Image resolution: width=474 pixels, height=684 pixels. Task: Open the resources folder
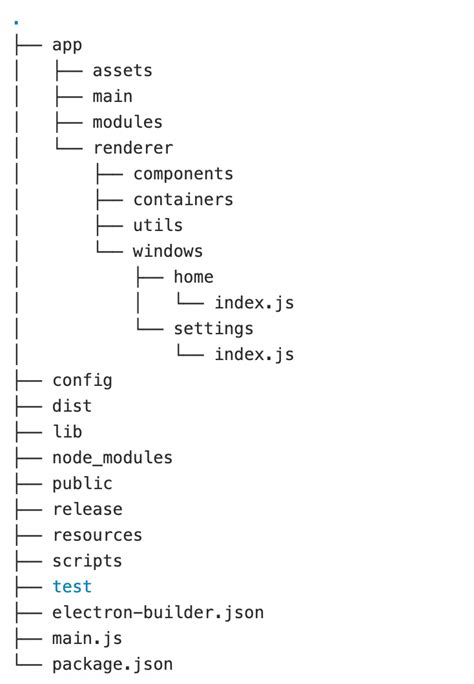click(x=98, y=535)
